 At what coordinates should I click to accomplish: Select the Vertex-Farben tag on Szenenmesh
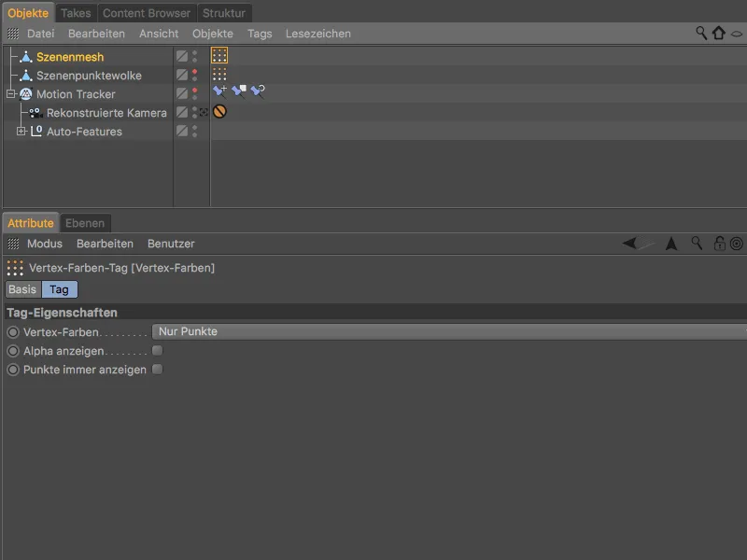point(219,56)
